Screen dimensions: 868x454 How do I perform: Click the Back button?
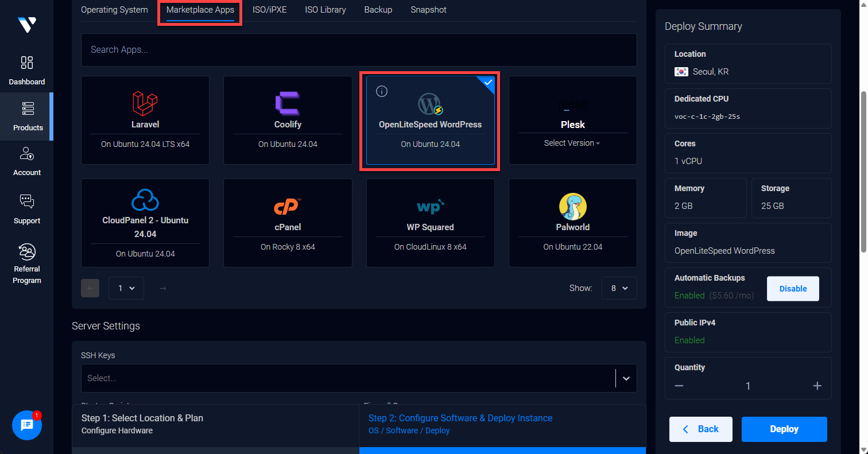[701, 429]
